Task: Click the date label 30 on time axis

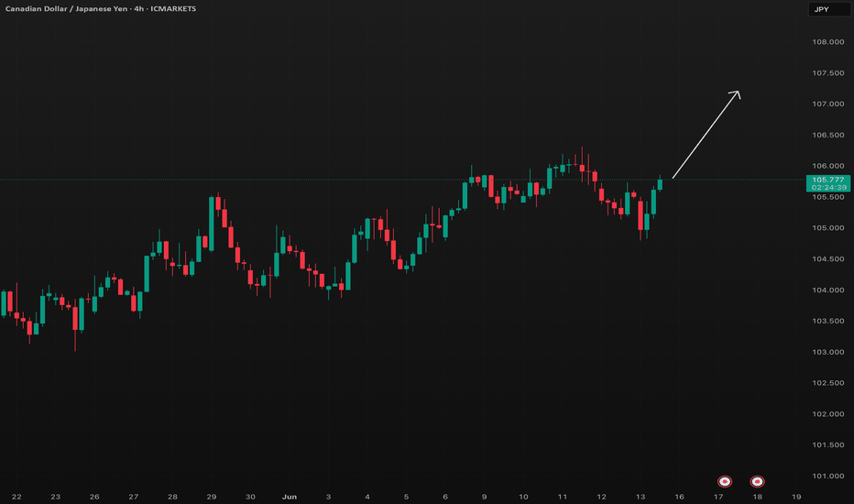Action: 250,497
